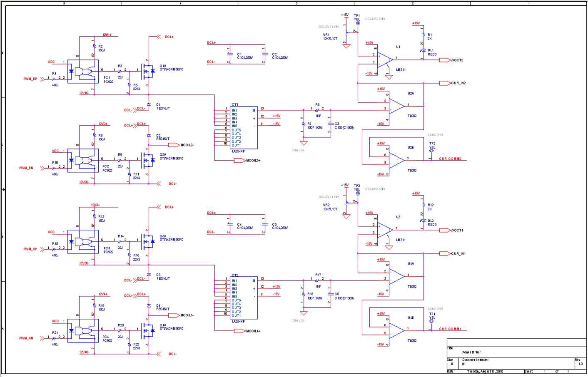Viewport: 588px width, 377px height.
Task: Click the 12V2G net label
Action: point(84,182)
